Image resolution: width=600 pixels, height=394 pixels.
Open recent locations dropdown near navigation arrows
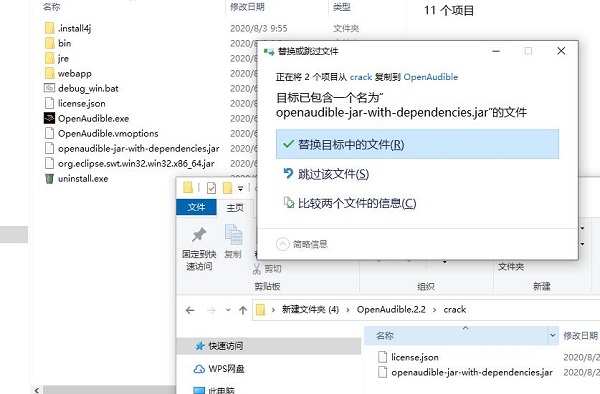(228, 310)
